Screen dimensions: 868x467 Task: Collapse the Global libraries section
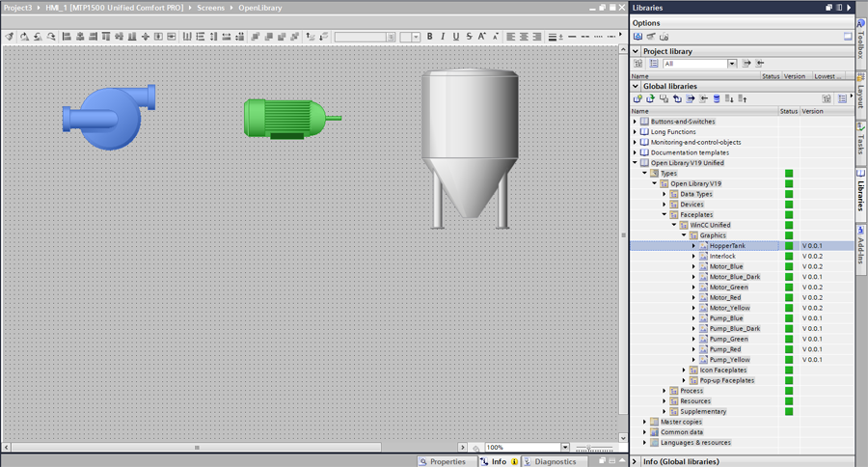point(636,86)
